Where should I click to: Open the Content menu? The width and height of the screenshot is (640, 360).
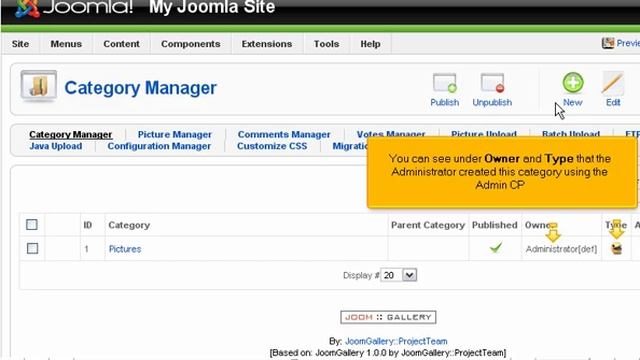[x=121, y=44]
